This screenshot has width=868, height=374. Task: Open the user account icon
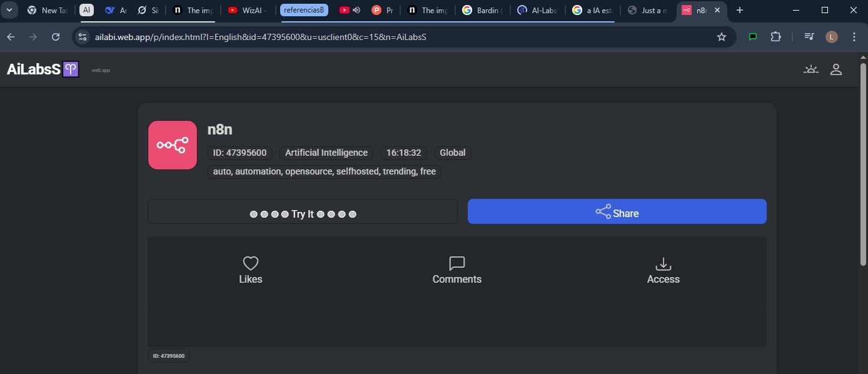[836, 69]
